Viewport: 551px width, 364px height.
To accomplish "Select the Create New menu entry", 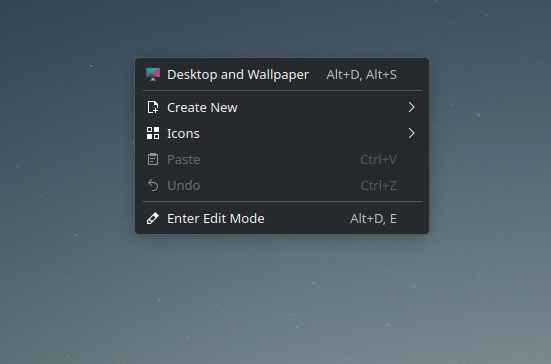I will point(282,108).
